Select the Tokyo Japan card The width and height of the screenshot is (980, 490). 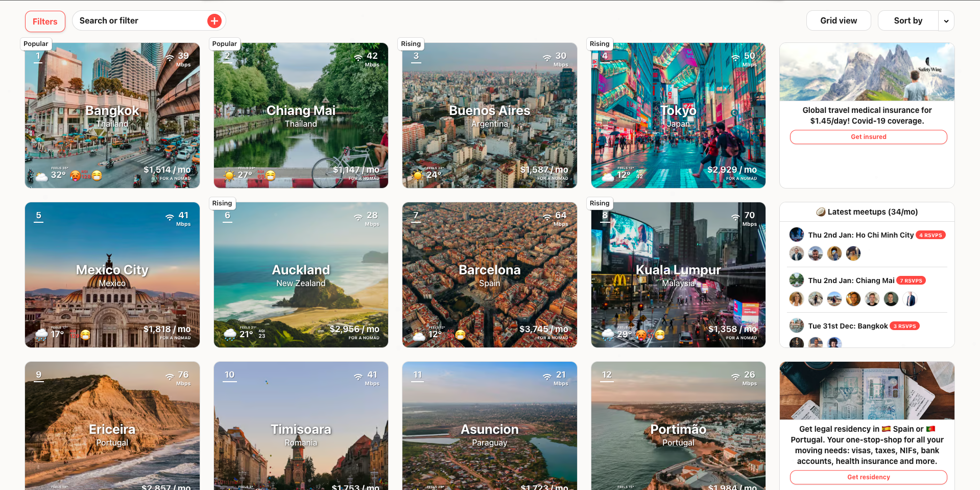pos(678,115)
